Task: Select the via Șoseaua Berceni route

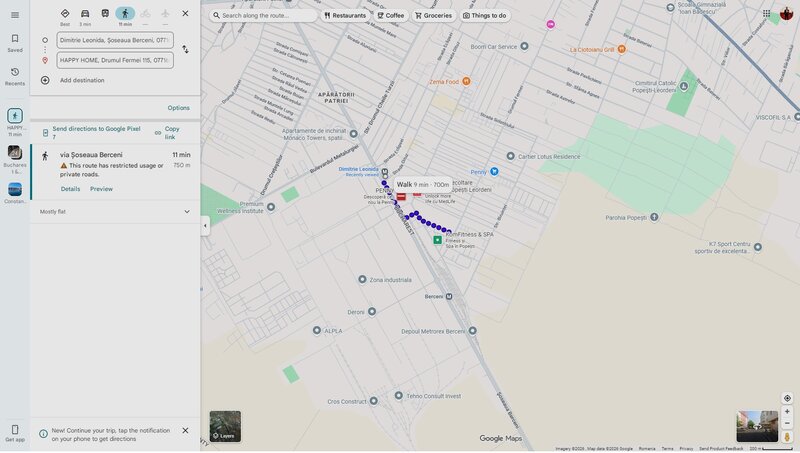Action: [x=115, y=171]
